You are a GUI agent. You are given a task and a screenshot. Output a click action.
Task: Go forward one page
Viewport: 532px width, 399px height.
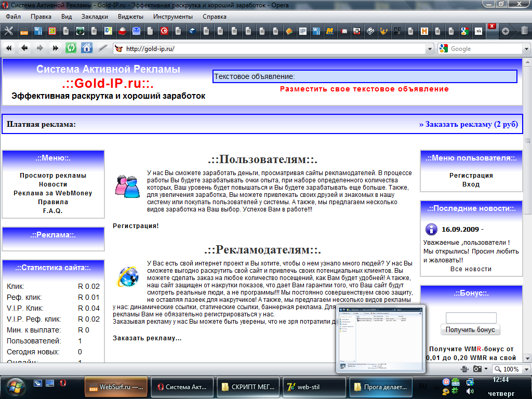pos(39,48)
